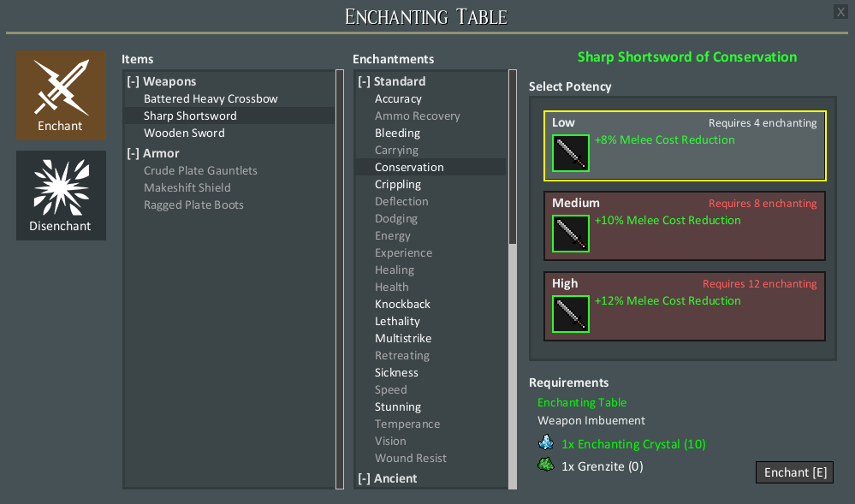
Task: Click the Enchant [E] button
Action: [x=794, y=472]
